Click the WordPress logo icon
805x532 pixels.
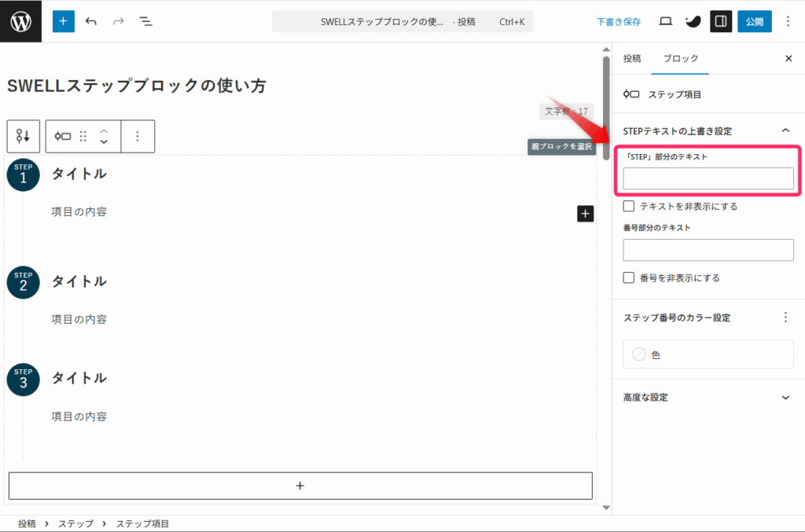[21, 21]
